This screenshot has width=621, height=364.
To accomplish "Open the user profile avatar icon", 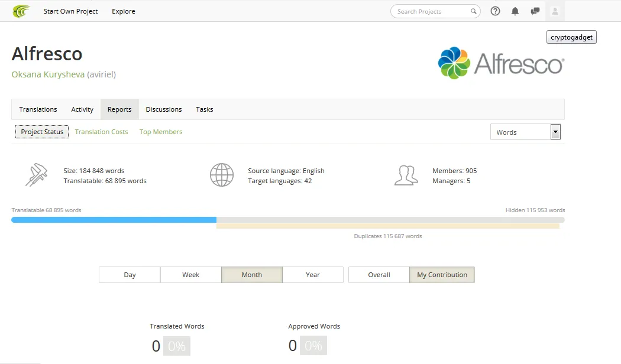I will [555, 11].
